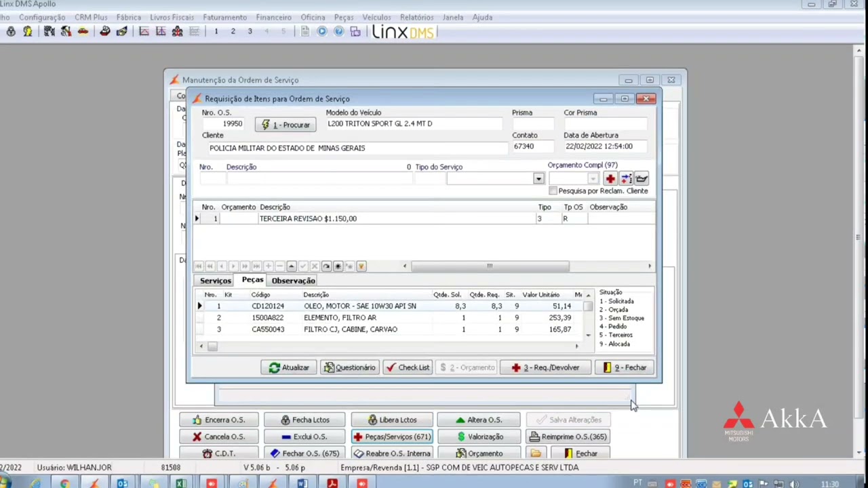Viewport: 868px width, 488px height.
Task: Click the Atualizar button
Action: click(x=289, y=367)
